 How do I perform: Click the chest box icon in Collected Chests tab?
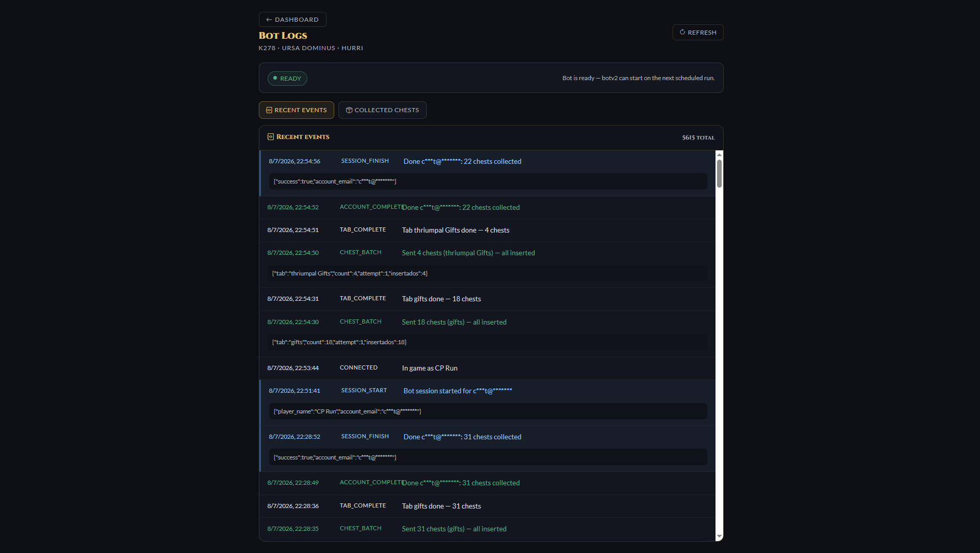[x=349, y=110]
